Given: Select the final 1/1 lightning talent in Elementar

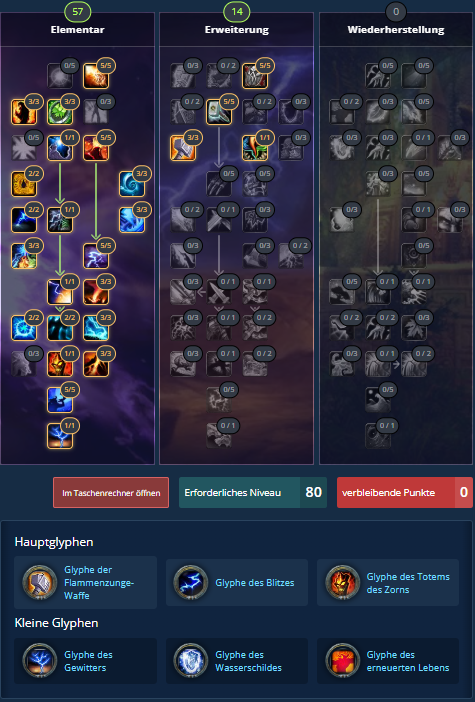Looking at the screenshot, I should (60, 436).
